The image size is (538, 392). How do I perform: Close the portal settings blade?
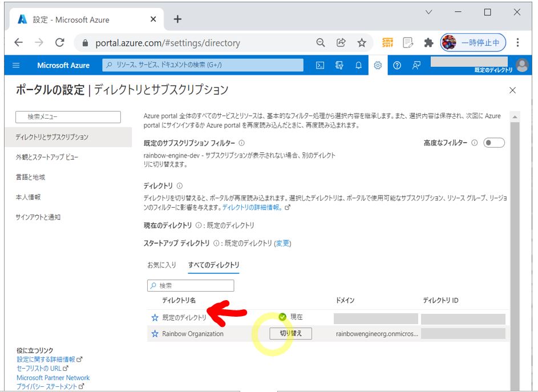[x=512, y=90]
